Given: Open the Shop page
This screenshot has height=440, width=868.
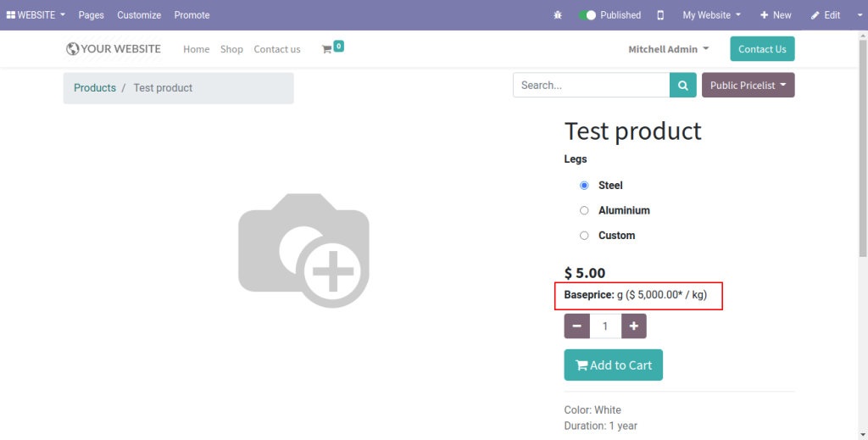Looking at the screenshot, I should pos(231,49).
